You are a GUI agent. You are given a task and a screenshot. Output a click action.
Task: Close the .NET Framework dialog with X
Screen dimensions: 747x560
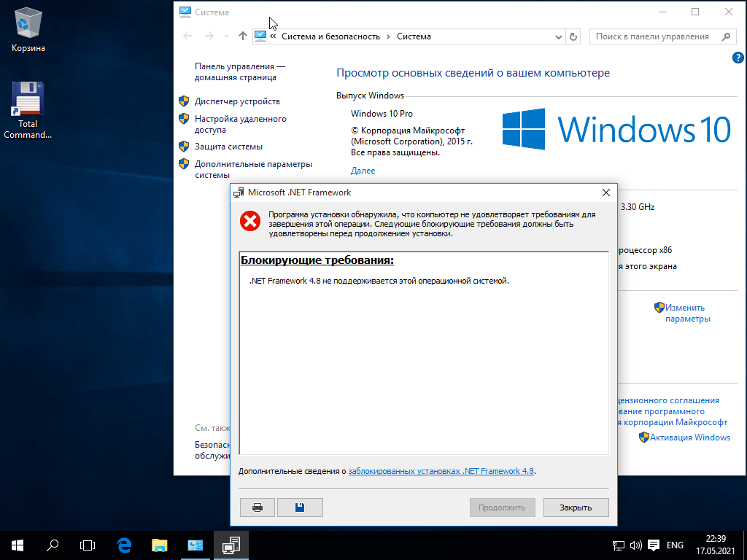(x=606, y=192)
